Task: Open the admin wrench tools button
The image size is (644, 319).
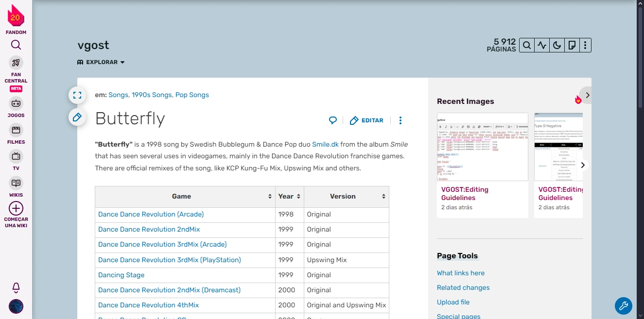Action: (624, 306)
